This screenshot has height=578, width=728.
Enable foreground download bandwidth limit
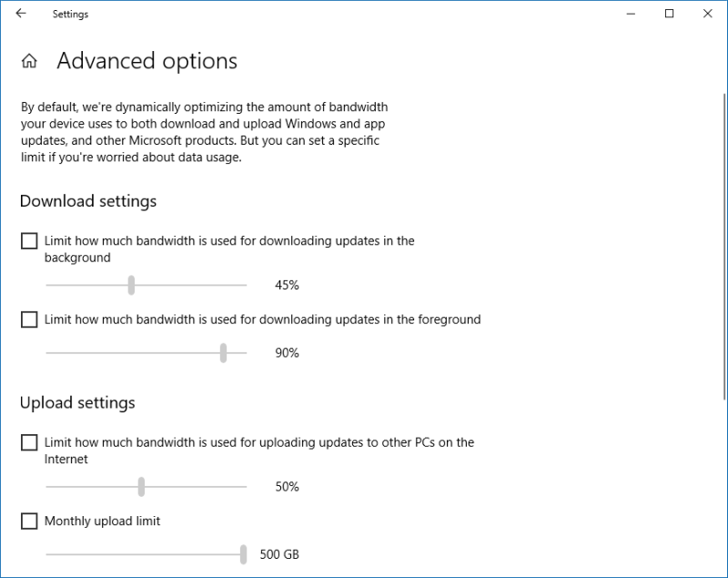coord(28,319)
